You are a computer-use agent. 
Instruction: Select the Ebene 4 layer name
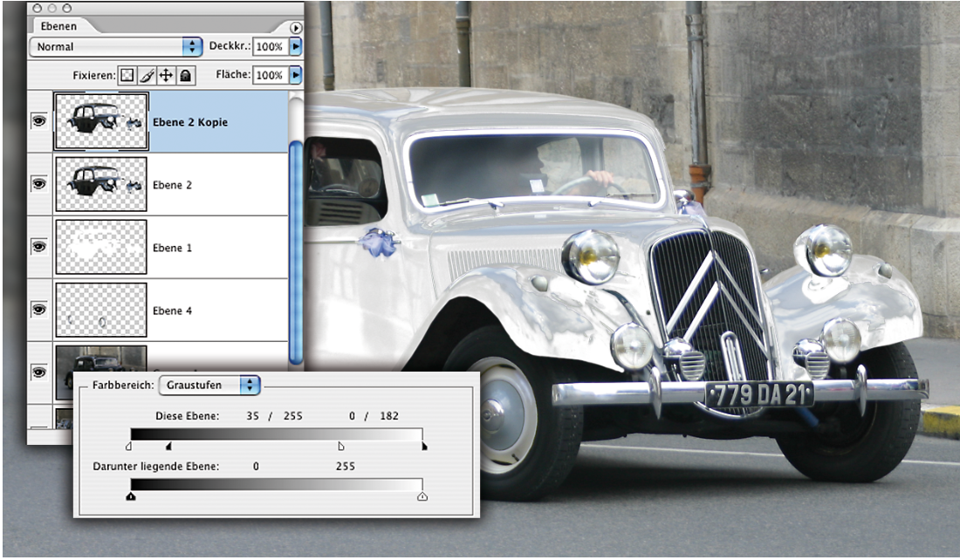[x=173, y=311]
